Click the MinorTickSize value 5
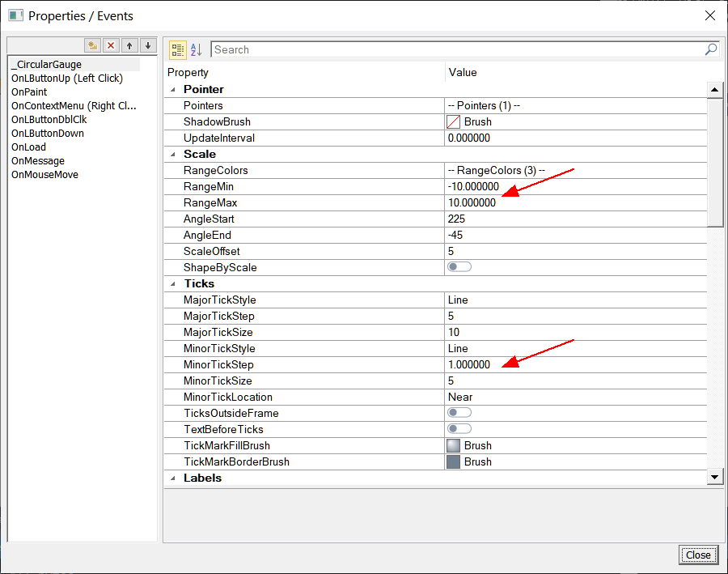The width and height of the screenshot is (728, 574). pyautogui.click(x=575, y=381)
